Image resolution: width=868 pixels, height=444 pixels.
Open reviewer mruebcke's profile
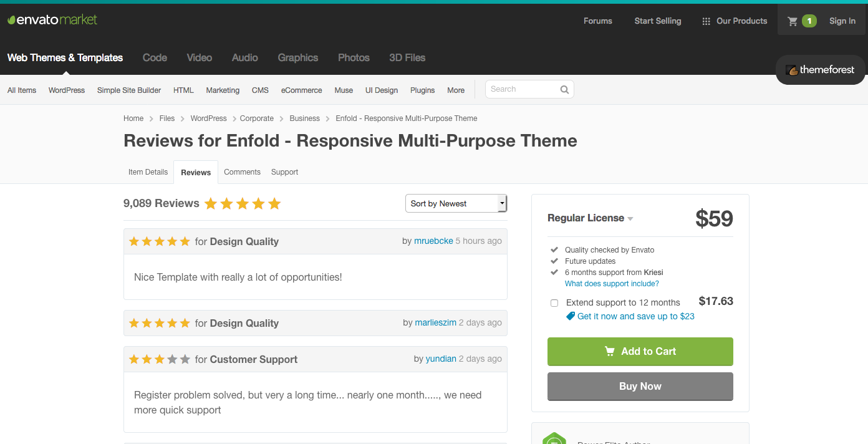[433, 241]
